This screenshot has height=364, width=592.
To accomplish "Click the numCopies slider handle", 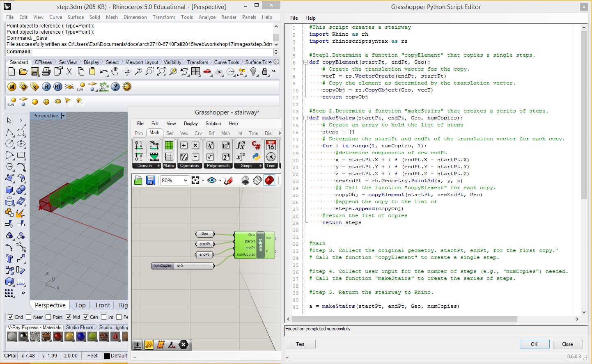I will click(179, 266).
